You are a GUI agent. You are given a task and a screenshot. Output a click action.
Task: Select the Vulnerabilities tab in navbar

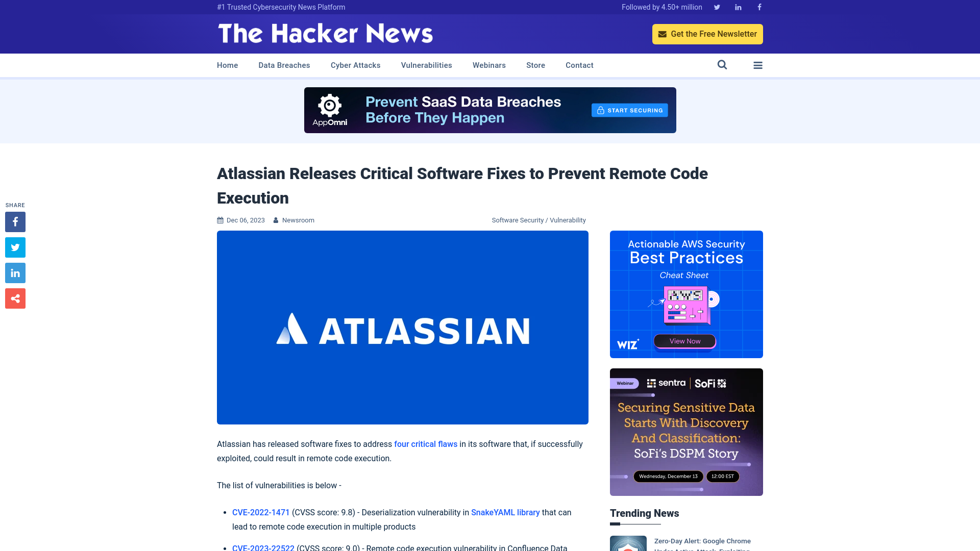[426, 65]
